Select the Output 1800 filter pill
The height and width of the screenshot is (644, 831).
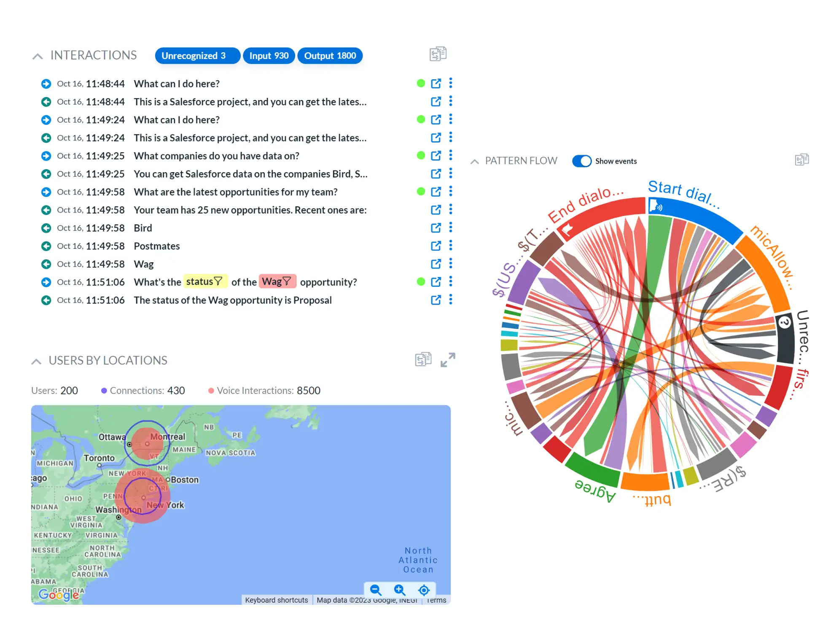[330, 56]
